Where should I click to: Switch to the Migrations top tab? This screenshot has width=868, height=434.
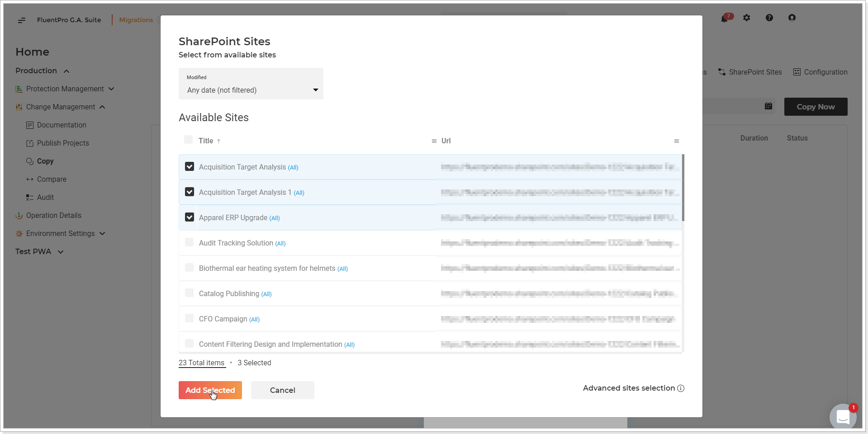136,20
